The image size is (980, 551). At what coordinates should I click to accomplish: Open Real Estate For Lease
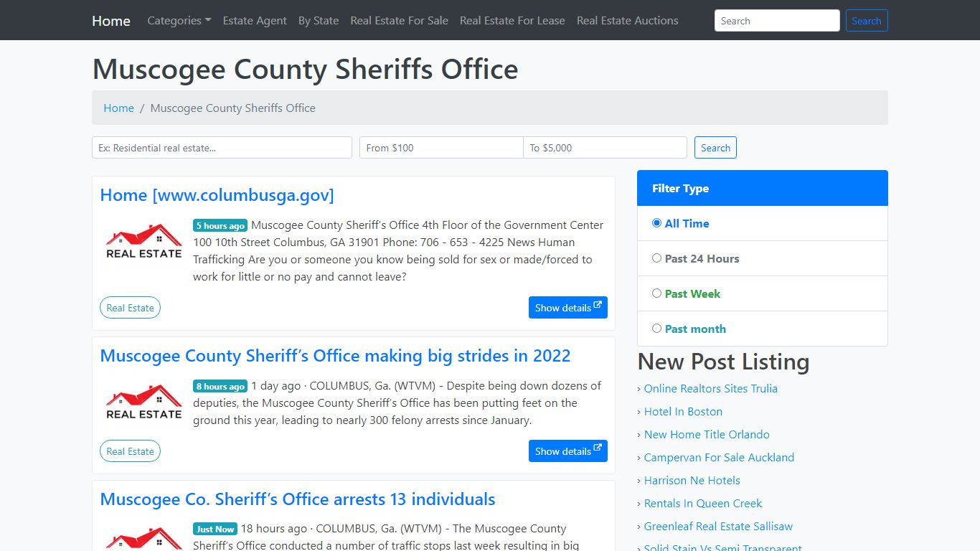(512, 21)
